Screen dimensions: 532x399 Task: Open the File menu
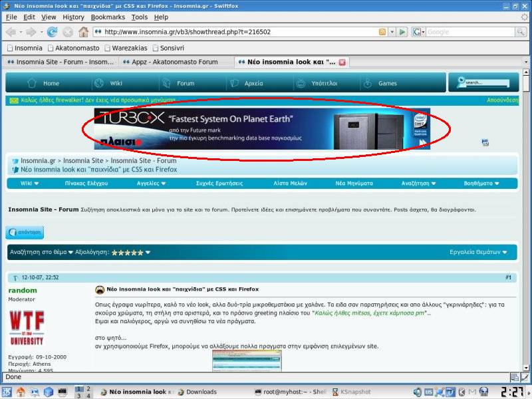[11, 17]
